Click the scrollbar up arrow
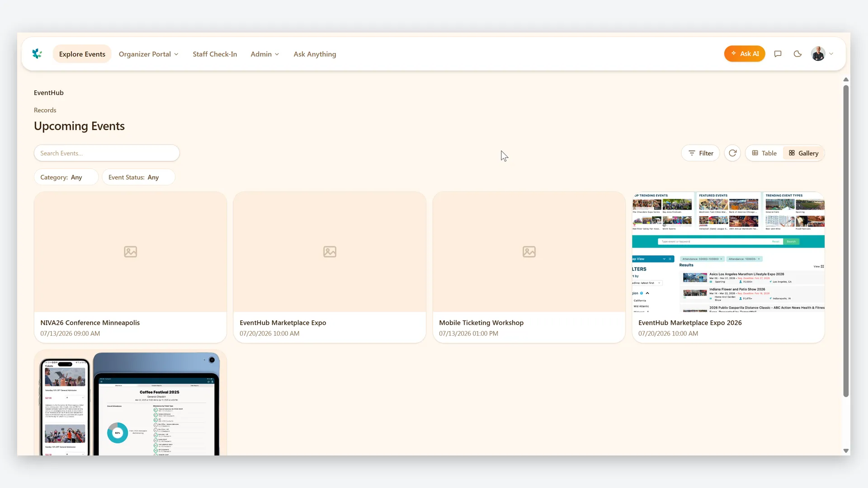Viewport: 868px width, 488px height. tap(846, 80)
